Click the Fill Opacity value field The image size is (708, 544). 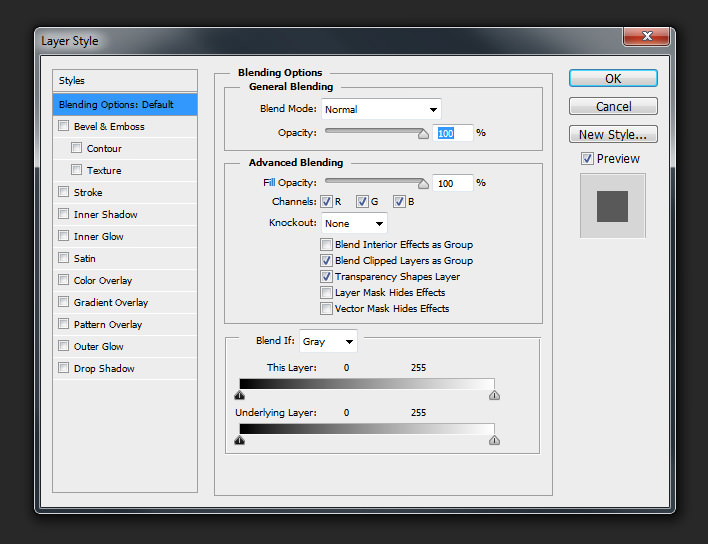(453, 183)
